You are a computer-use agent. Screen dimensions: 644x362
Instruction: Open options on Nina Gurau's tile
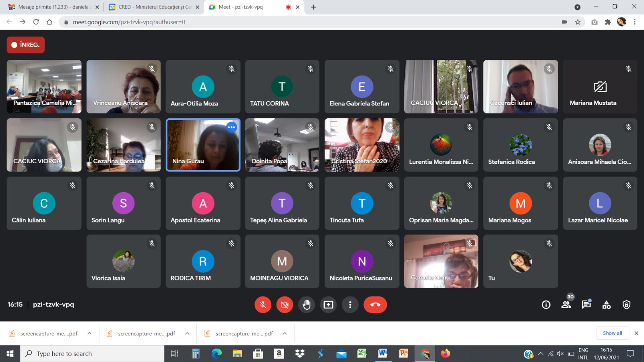point(231,127)
